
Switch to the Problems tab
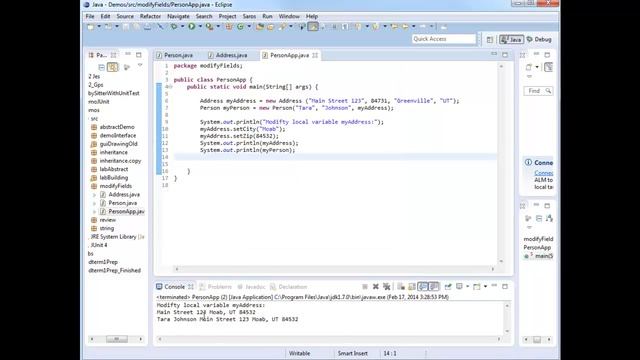click(216, 287)
